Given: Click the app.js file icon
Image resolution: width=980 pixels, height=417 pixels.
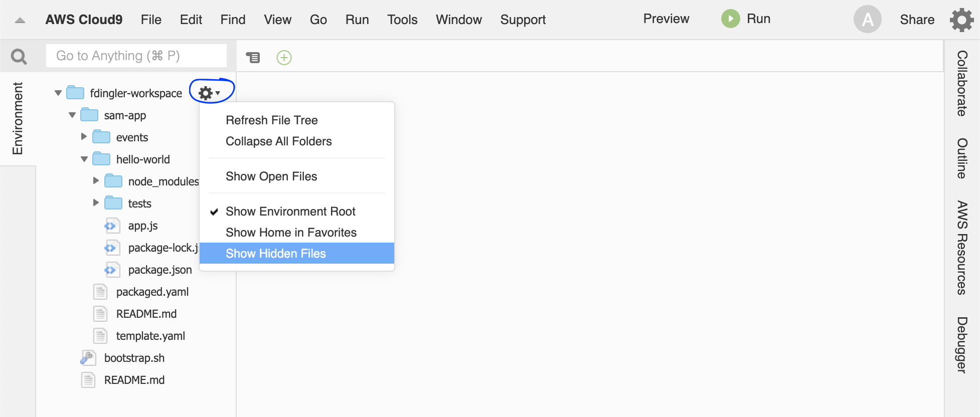Looking at the screenshot, I should click(112, 226).
